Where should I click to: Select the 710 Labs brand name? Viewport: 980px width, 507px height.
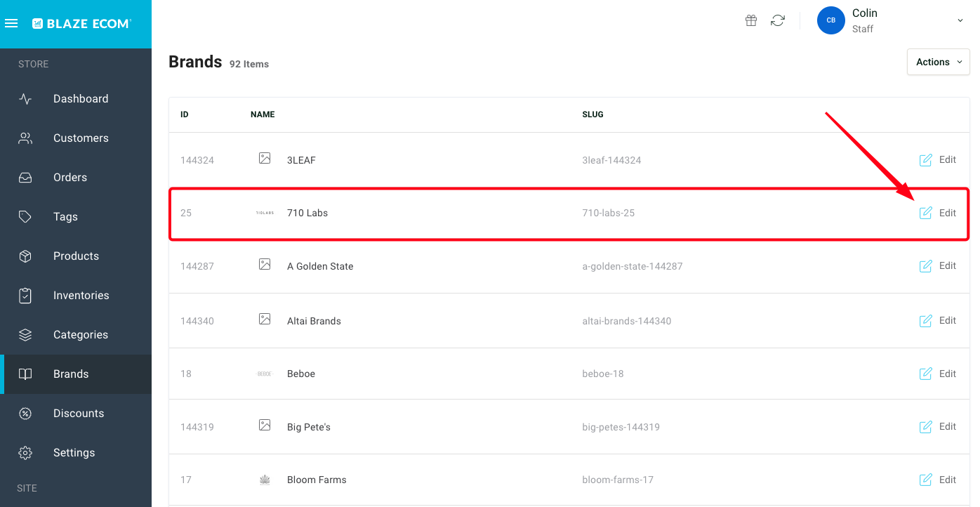[307, 213]
